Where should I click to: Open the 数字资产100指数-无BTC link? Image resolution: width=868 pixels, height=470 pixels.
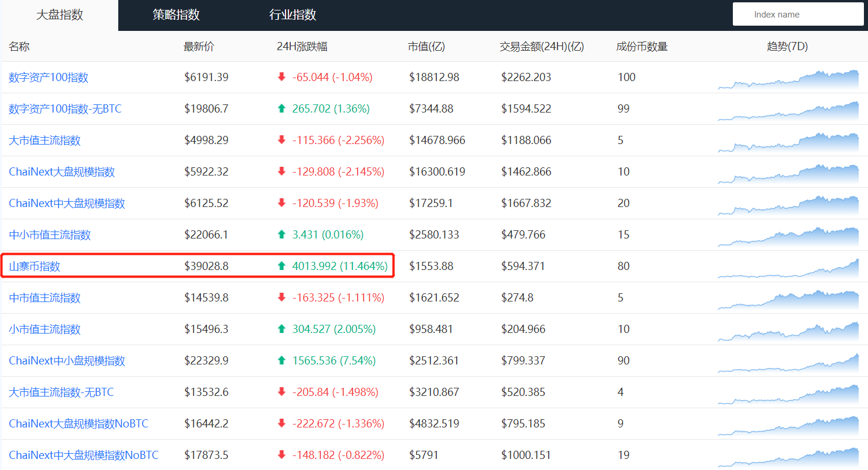(65, 109)
